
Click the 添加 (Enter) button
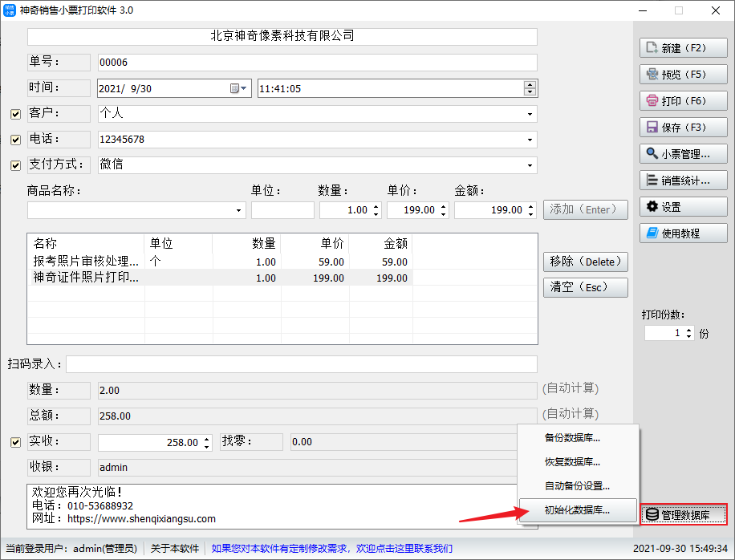(x=586, y=209)
